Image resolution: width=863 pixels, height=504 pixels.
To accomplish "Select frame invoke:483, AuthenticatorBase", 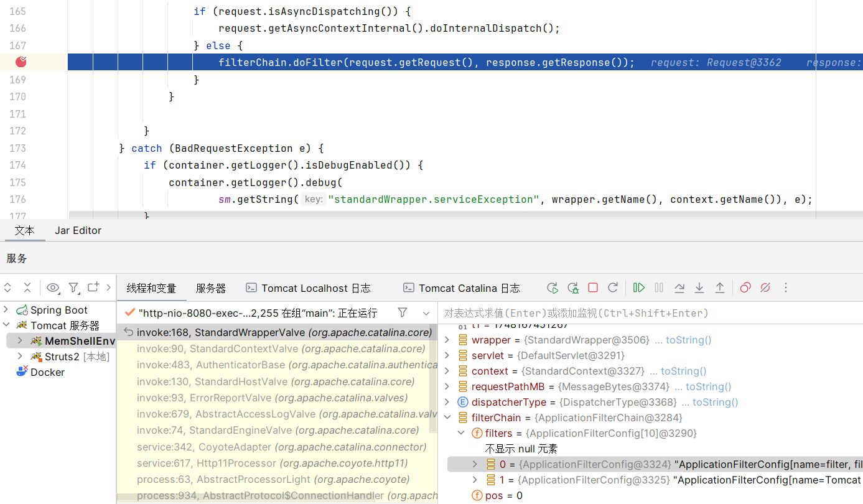I will 277,365.
